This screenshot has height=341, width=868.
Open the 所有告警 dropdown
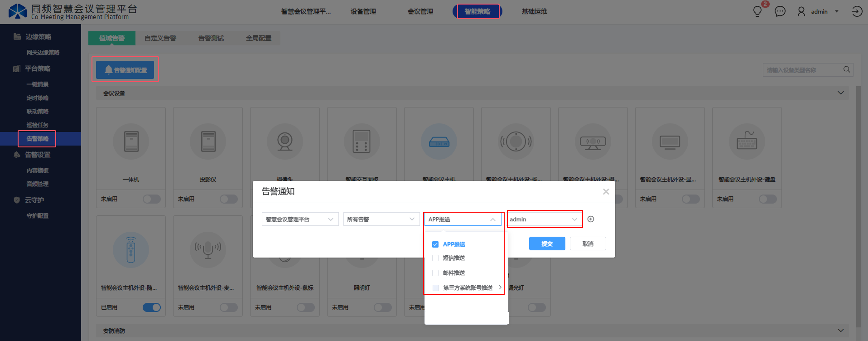tap(381, 219)
